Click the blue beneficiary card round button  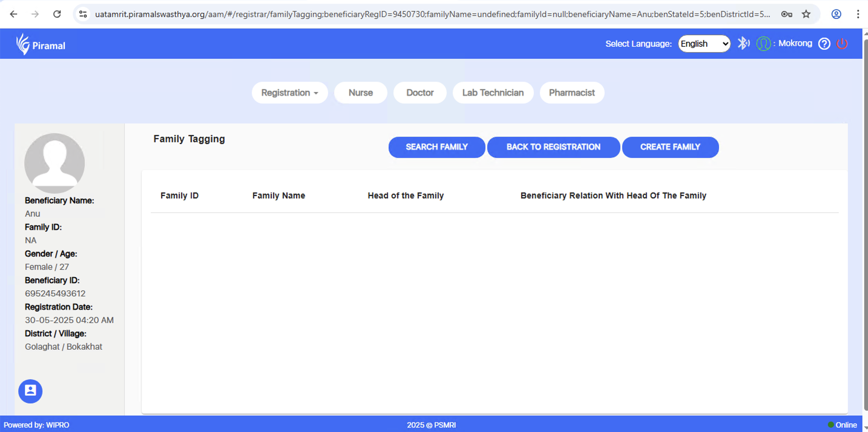[30, 391]
